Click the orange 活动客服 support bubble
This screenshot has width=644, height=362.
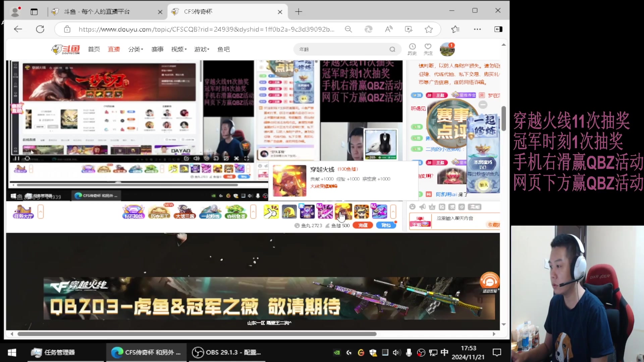pos(490,283)
